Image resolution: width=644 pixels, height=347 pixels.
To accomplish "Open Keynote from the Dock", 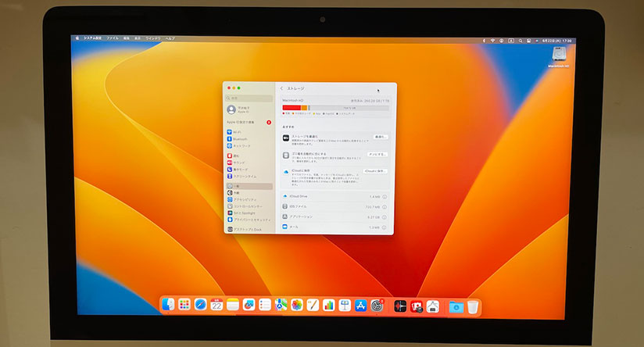I will (345, 305).
